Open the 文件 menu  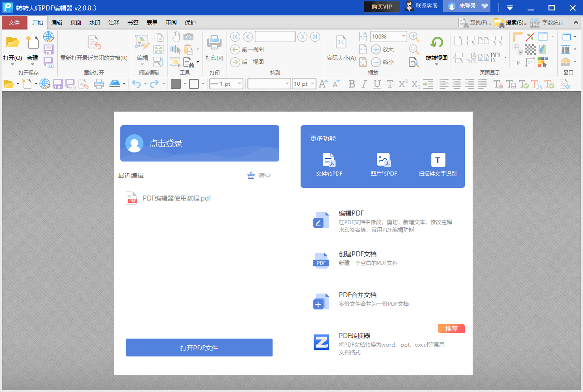[14, 22]
